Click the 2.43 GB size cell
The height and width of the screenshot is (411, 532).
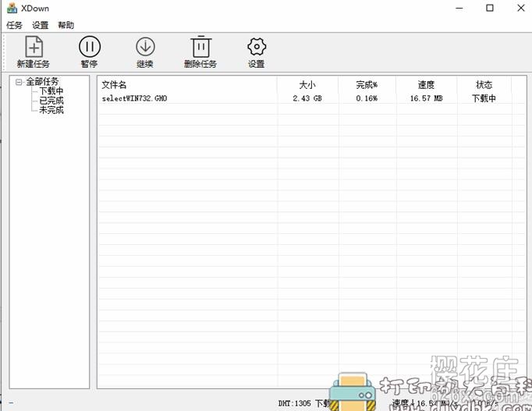click(x=307, y=98)
